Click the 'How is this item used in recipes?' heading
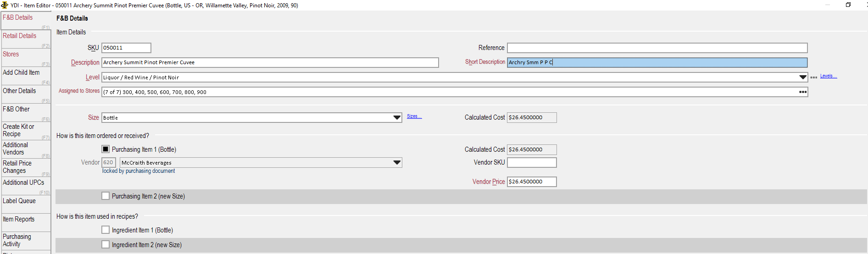Viewport: 868px width, 254px height. (x=97, y=216)
